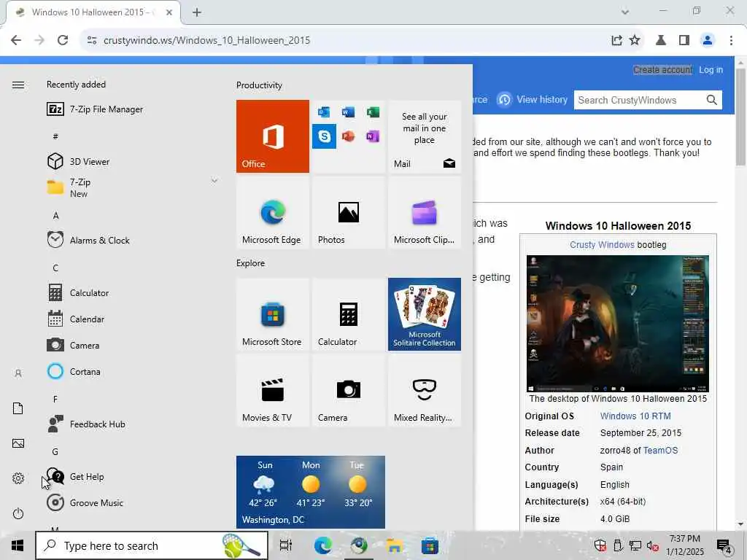
Task: Reload the page in Chrome
Action: pos(63,41)
